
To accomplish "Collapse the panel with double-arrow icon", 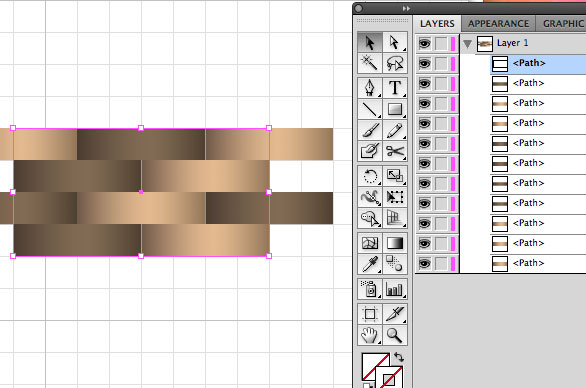I will [x=406, y=8].
